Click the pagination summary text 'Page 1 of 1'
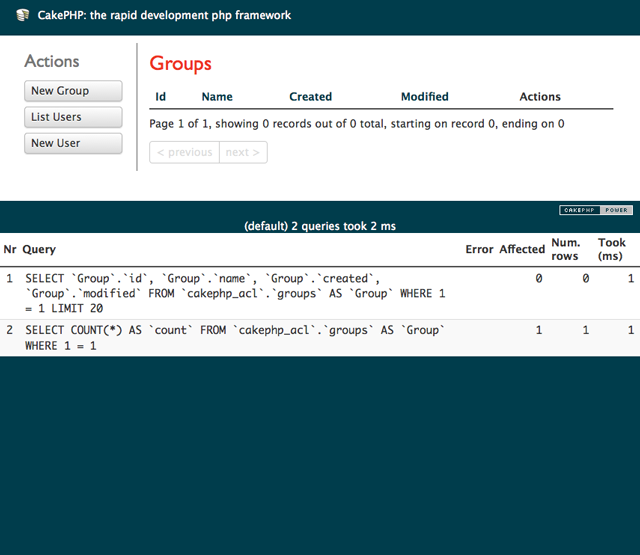The height and width of the screenshot is (555, 640). tap(356, 124)
